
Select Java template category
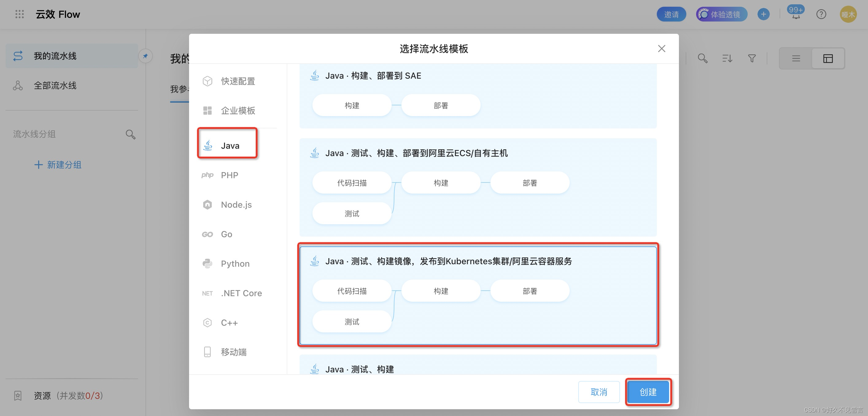(x=227, y=146)
